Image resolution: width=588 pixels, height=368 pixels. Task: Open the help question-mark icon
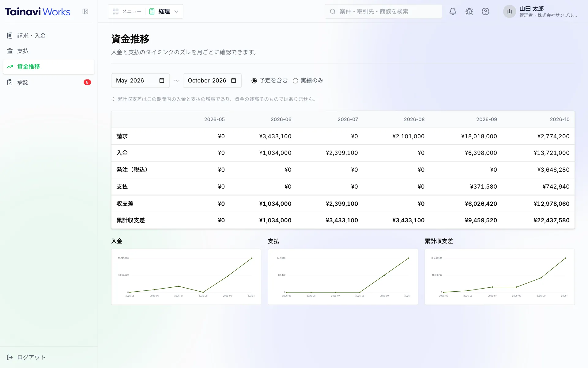click(485, 12)
